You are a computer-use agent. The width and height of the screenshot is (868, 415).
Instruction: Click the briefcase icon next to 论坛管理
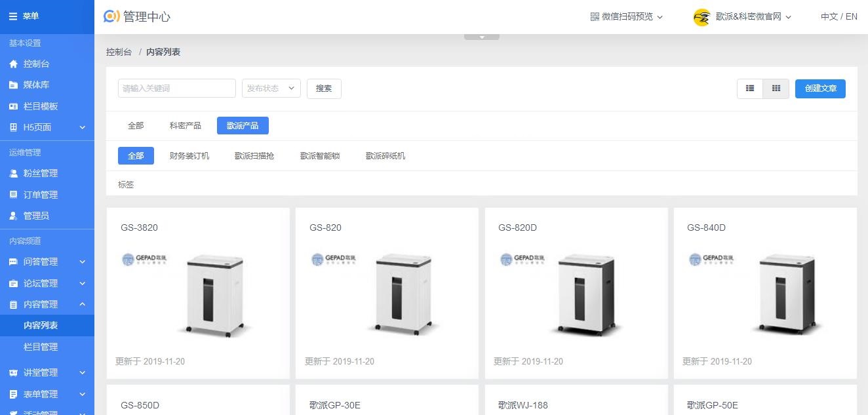13,283
